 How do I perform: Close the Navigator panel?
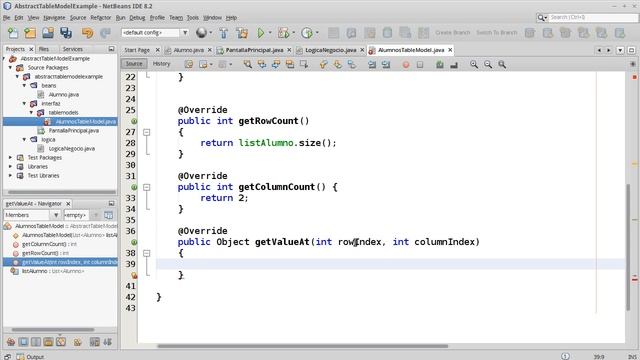pyautogui.click(x=68, y=204)
